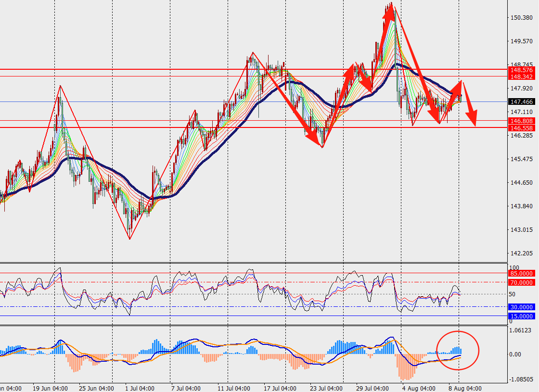Click the 25 Jun 04:00 date label
539x392 pixels.
[x=96, y=389]
